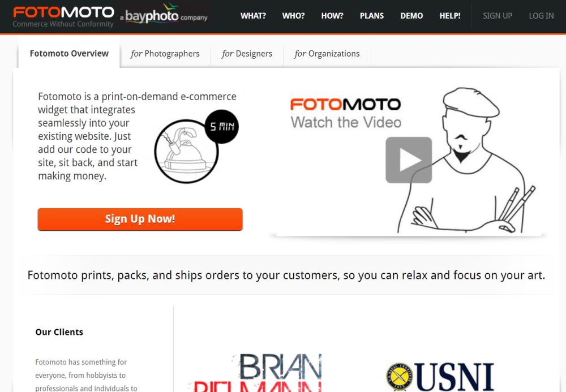Open the HELP! page
The width and height of the screenshot is (566, 392).
(450, 16)
